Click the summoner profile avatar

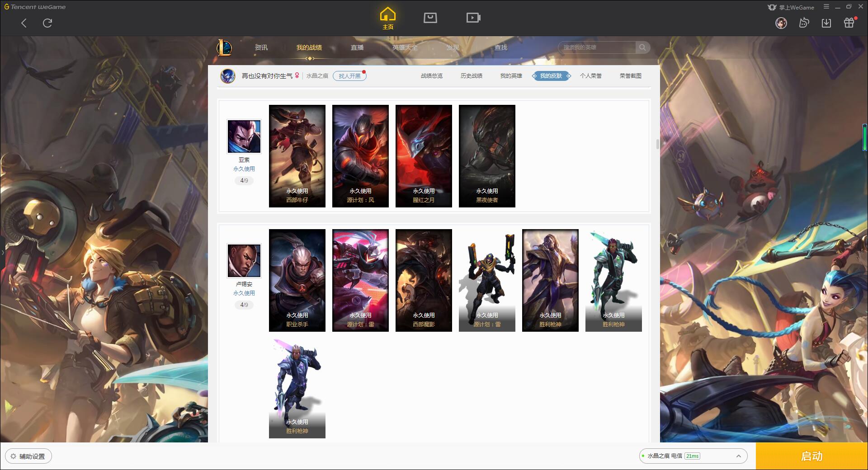(228, 76)
